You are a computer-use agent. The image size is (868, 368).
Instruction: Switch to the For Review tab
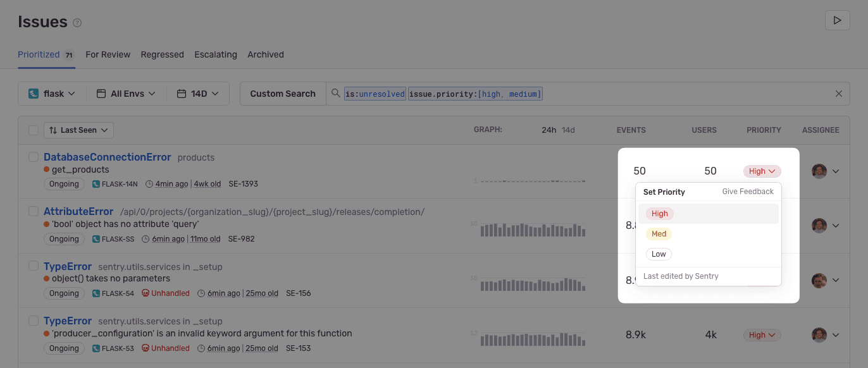[x=108, y=54]
